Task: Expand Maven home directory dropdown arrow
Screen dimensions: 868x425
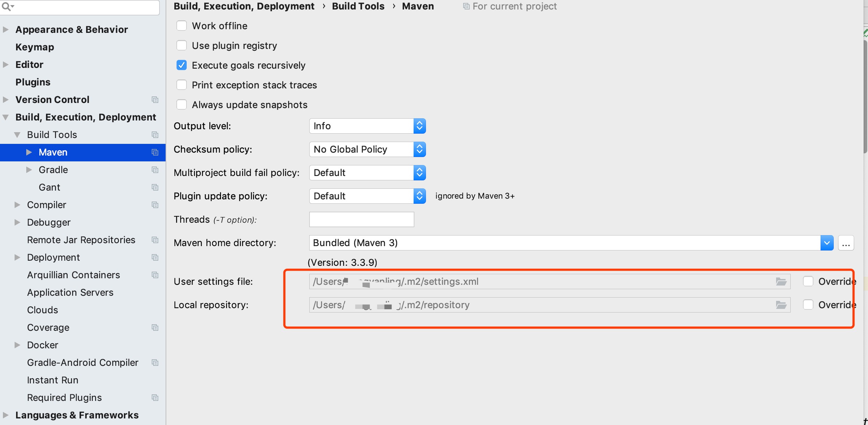Action: [827, 243]
